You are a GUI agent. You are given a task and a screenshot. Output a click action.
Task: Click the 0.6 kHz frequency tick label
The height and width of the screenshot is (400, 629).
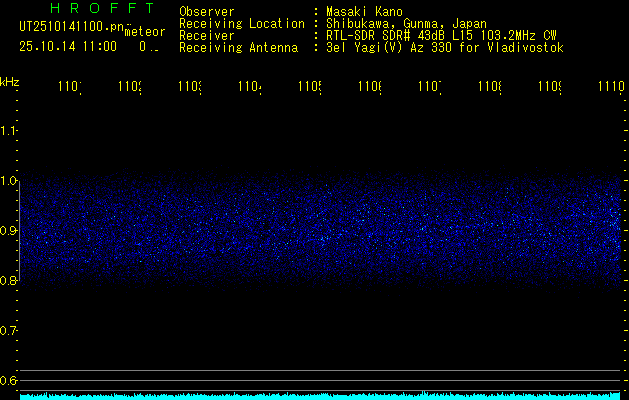9,380
